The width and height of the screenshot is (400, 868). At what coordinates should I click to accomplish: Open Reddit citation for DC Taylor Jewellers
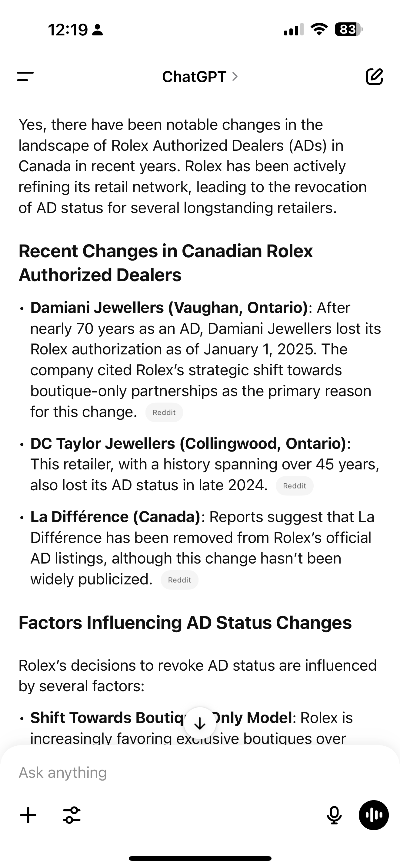pos(295,486)
